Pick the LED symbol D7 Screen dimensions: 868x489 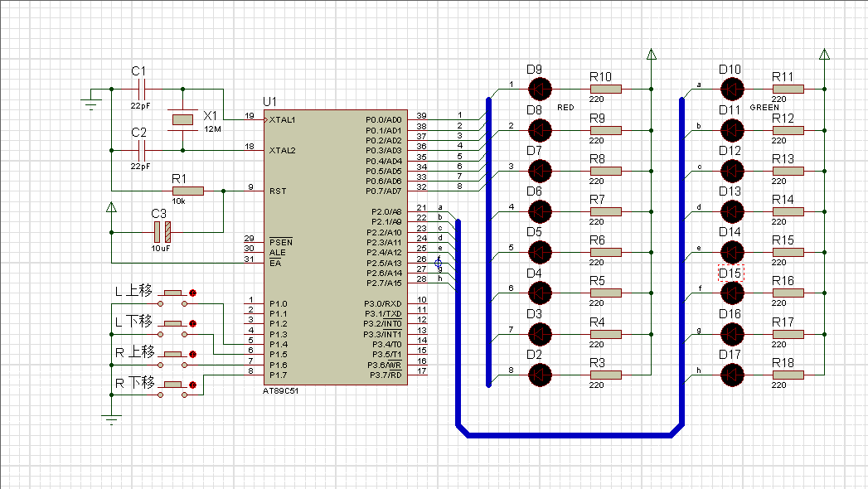pyautogui.click(x=540, y=171)
